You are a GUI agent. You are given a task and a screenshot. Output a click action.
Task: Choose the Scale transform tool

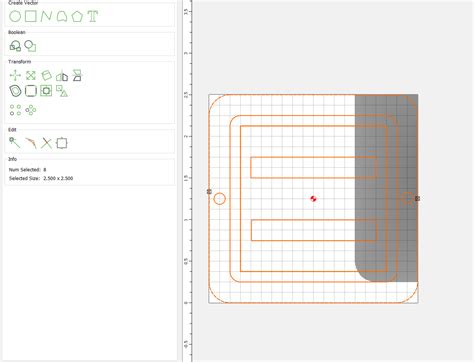coord(31,75)
